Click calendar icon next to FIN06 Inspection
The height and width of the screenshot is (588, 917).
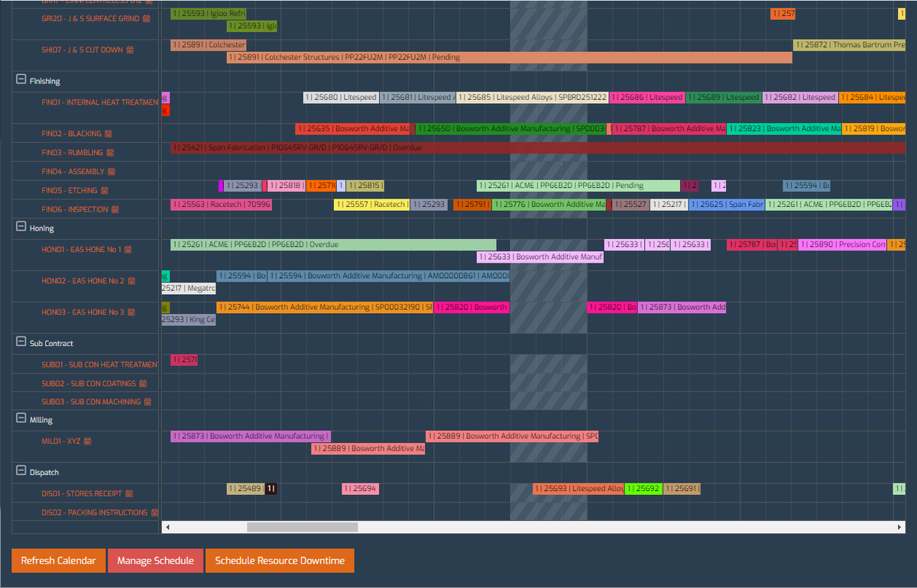tap(115, 209)
